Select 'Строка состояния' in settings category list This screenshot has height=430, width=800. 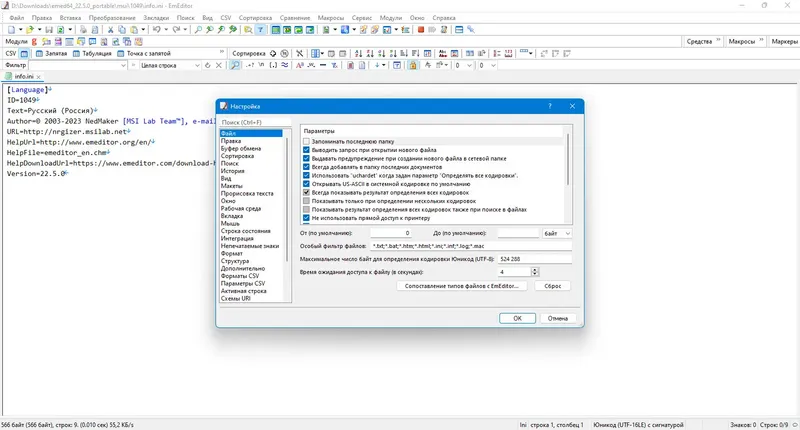coord(245,231)
